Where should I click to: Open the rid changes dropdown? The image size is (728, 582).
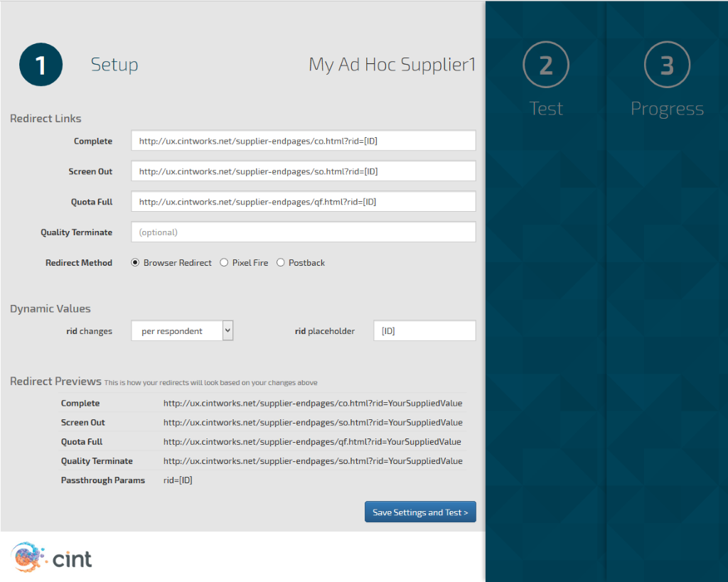click(x=182, y=331)
